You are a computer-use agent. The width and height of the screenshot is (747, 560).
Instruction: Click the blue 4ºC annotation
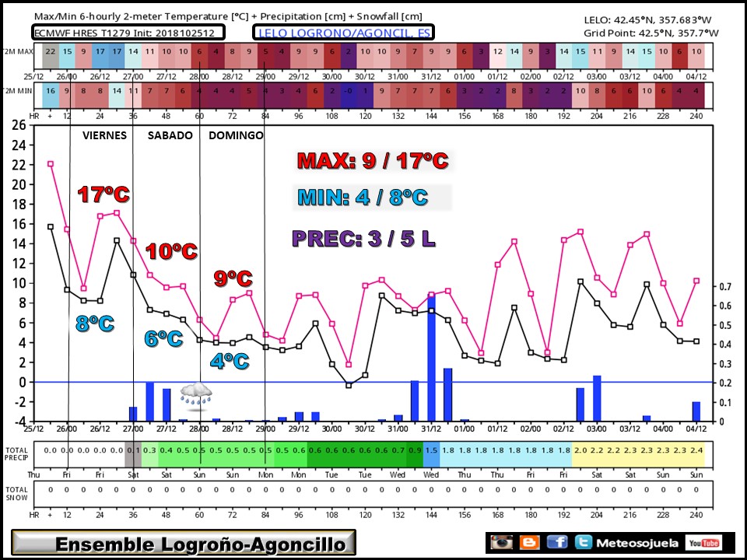230,362
